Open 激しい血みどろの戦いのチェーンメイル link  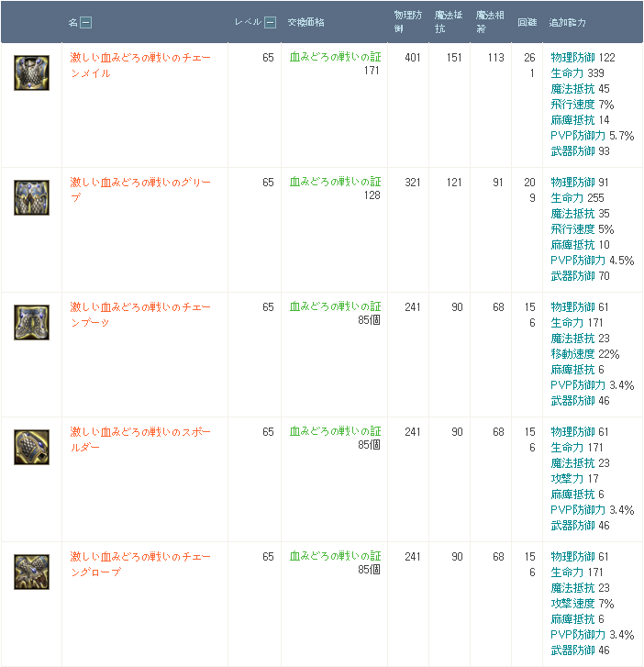tap(140, 65)
